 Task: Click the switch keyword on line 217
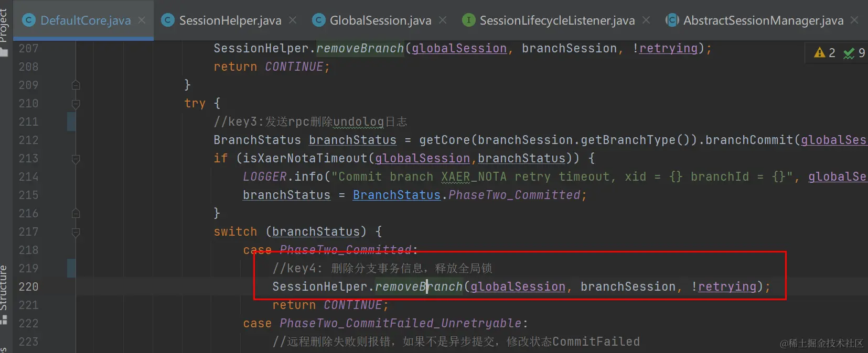coord(235,231)
